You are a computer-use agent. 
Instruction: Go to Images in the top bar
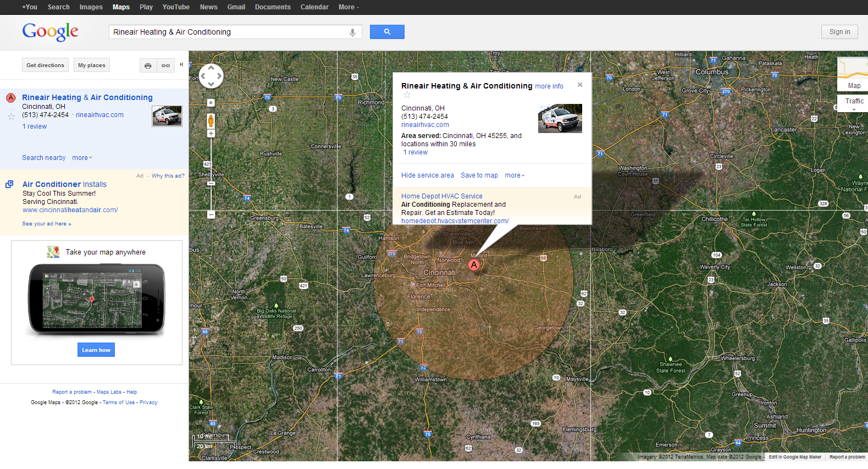[91, 7]
